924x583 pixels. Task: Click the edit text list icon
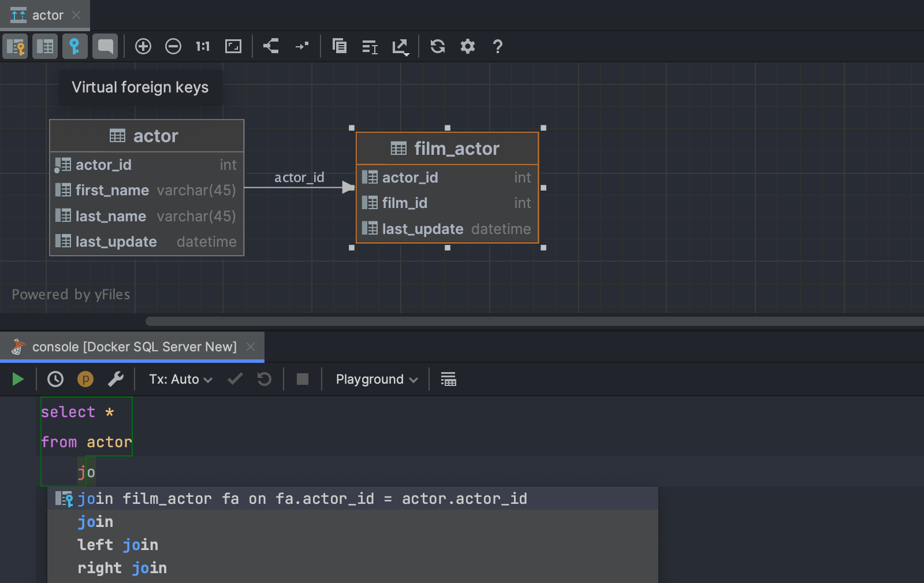click(x=370, y=46)
